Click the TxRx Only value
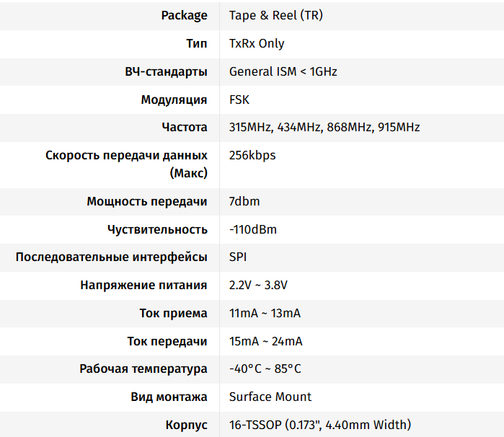The height and width of the screenshot is (437, 504). [257, 43]
